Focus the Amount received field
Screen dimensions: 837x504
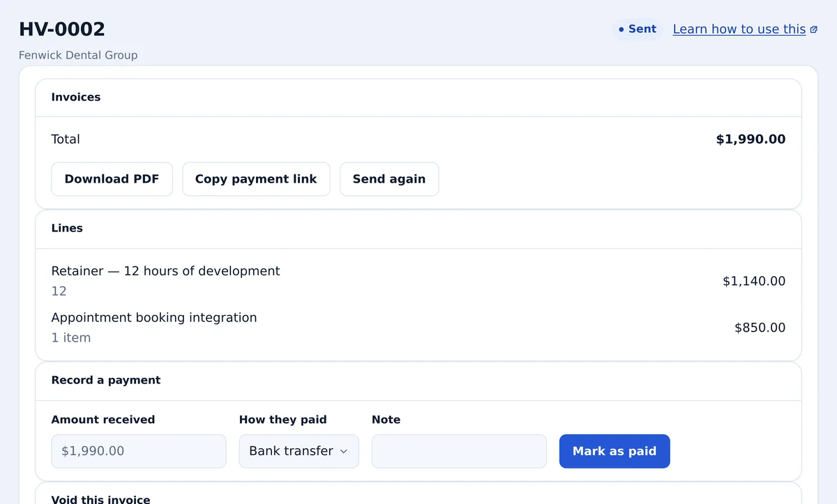(x=139, y=451)
